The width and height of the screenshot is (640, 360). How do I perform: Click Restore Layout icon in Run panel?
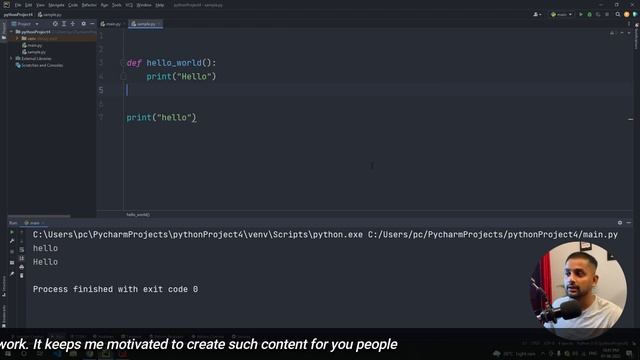[12, 262]
